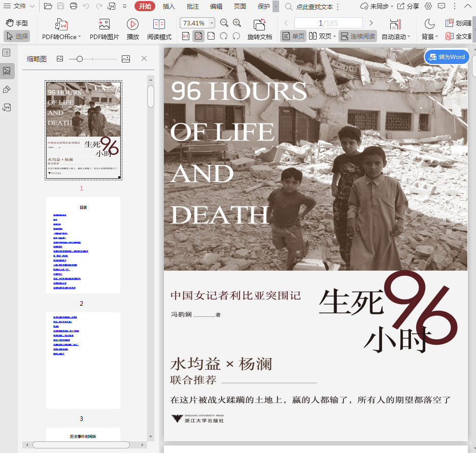Expand the zoom percentage dropdown
Screen dimensions: 476x453
(x=212, y=23)
